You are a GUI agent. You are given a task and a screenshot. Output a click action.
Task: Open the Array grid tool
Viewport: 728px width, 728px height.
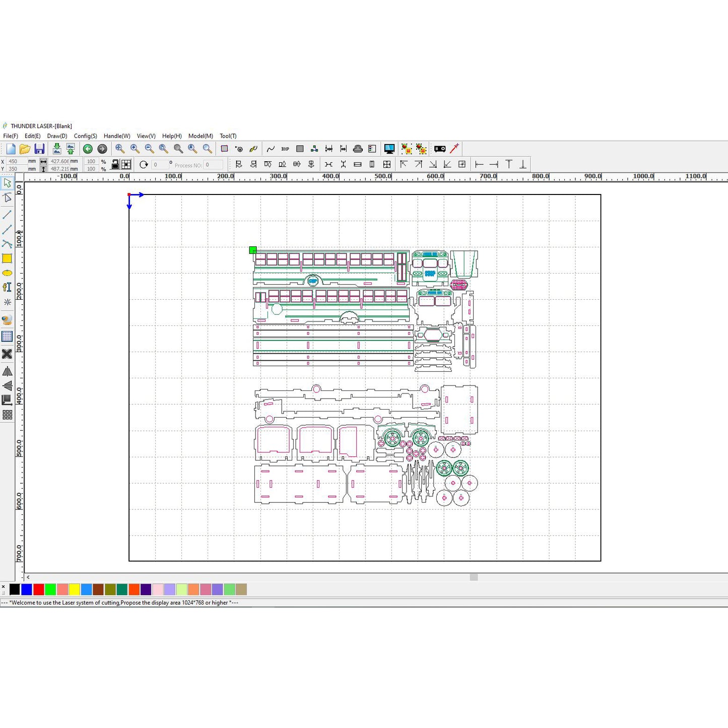tap(7, 415)
